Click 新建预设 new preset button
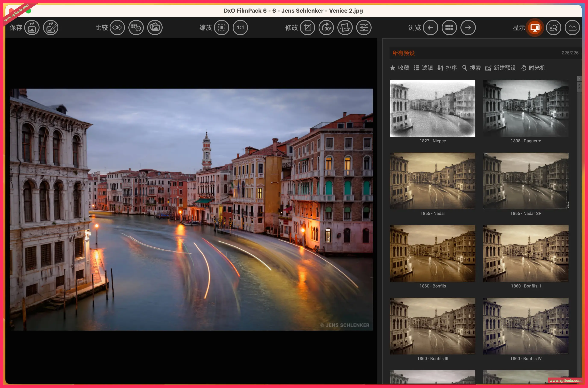Viewport: 588px width, 388px height. point(501,68)
